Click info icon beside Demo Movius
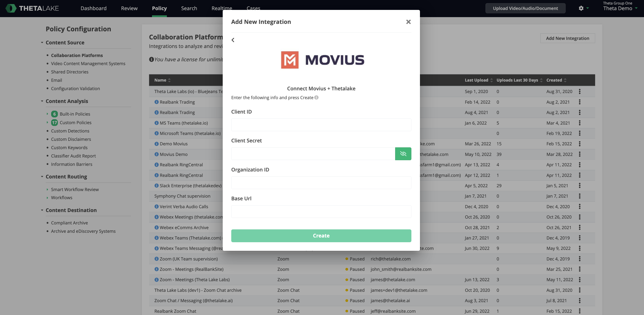The height and width of the screenshot is (315, 644). click(x=156, y=144)
